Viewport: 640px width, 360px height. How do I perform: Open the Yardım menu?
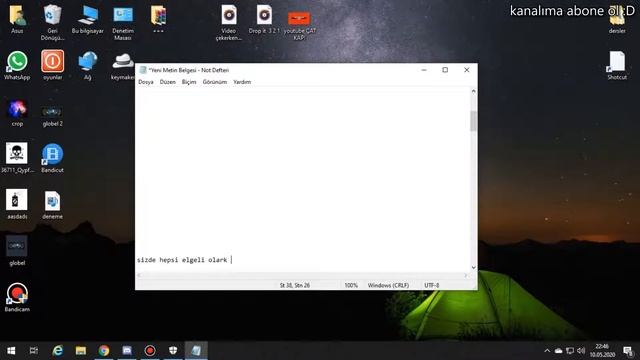(x=242, y=82)
